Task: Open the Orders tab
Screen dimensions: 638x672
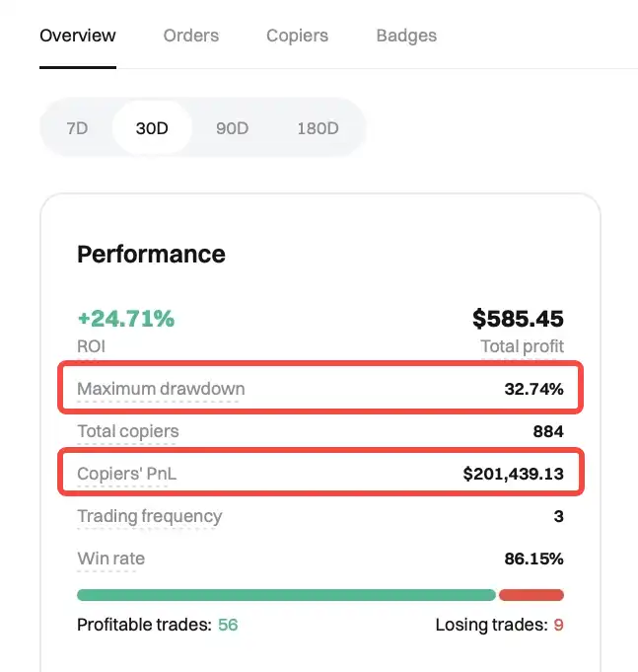Action: (191, 36)
